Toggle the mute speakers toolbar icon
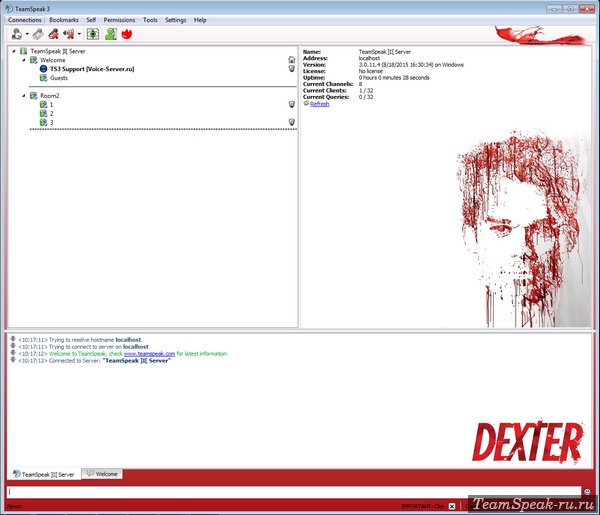 pyautogui.click(x=69, y=34)
